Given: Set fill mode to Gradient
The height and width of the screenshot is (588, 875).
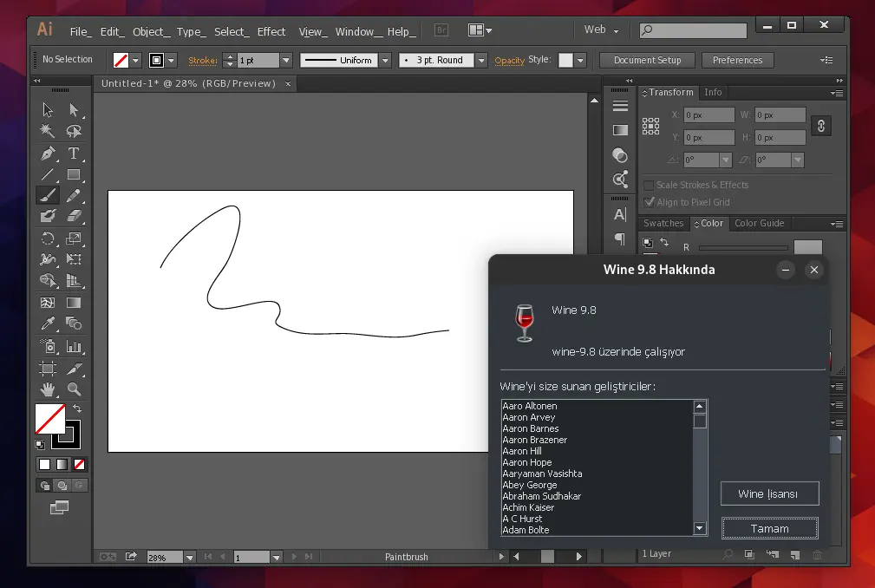Looking at the screenshot, I should pos(62,465).
